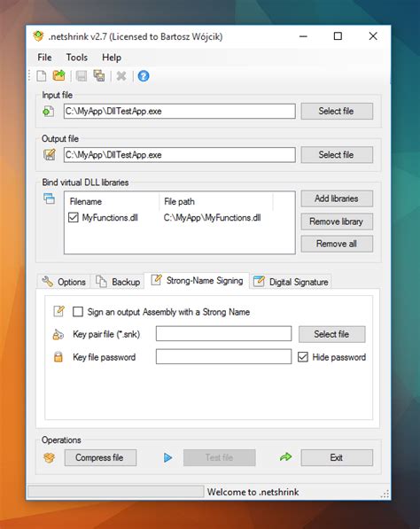Minimize the .netshrink window

(303, 36)
